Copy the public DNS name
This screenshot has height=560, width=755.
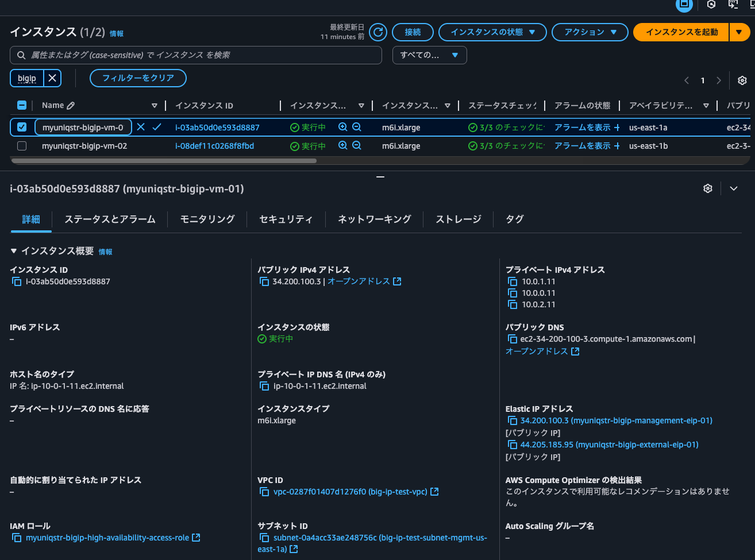pos(513,339)
